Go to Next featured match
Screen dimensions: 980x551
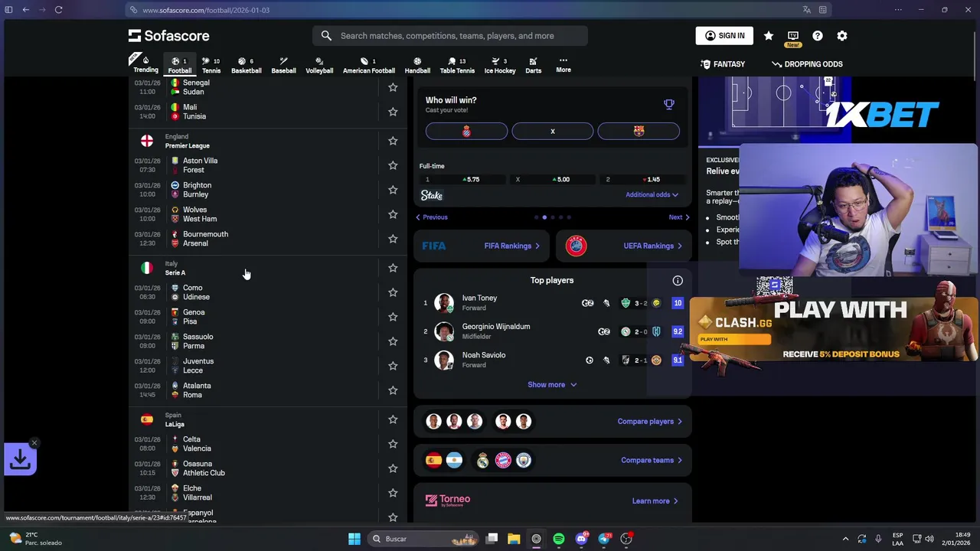(x=679, y=217)
